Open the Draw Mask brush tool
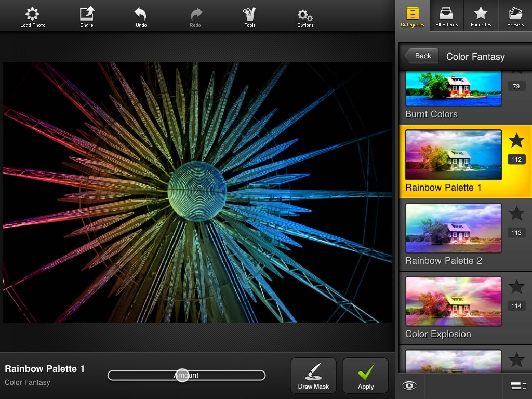This screenshot has width=532, height=399. [x=313, y=376]
